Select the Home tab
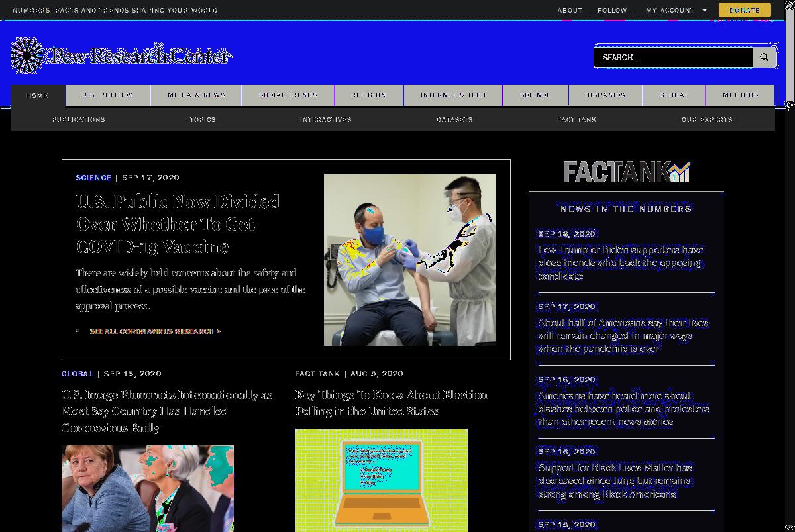This screenshot has height=532, width=795. click(38, 95)
